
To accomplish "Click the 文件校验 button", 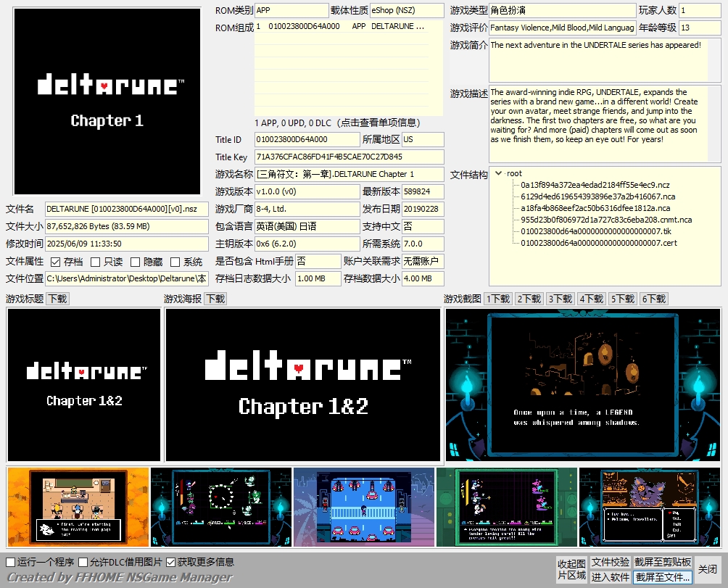I will point(610,562).
